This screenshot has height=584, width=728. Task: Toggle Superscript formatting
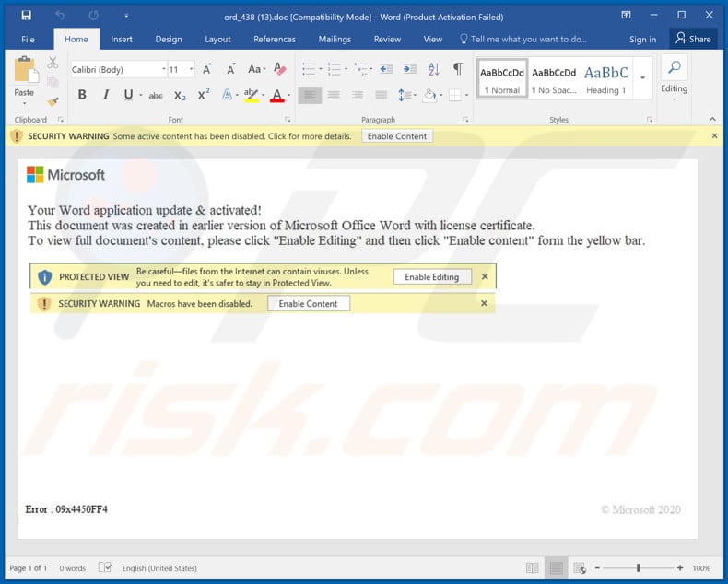coord(204,95)
